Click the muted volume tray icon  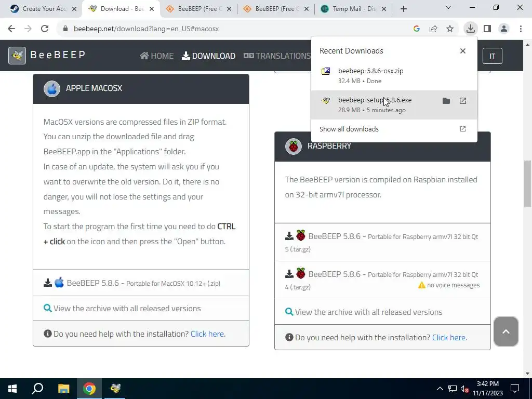[465, 389]
